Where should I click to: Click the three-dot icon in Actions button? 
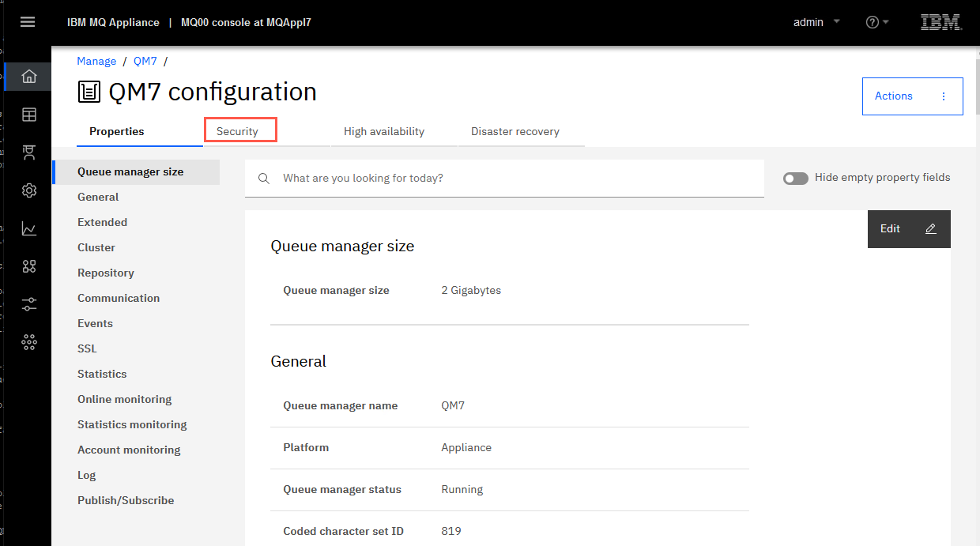(x=944, y=96)
